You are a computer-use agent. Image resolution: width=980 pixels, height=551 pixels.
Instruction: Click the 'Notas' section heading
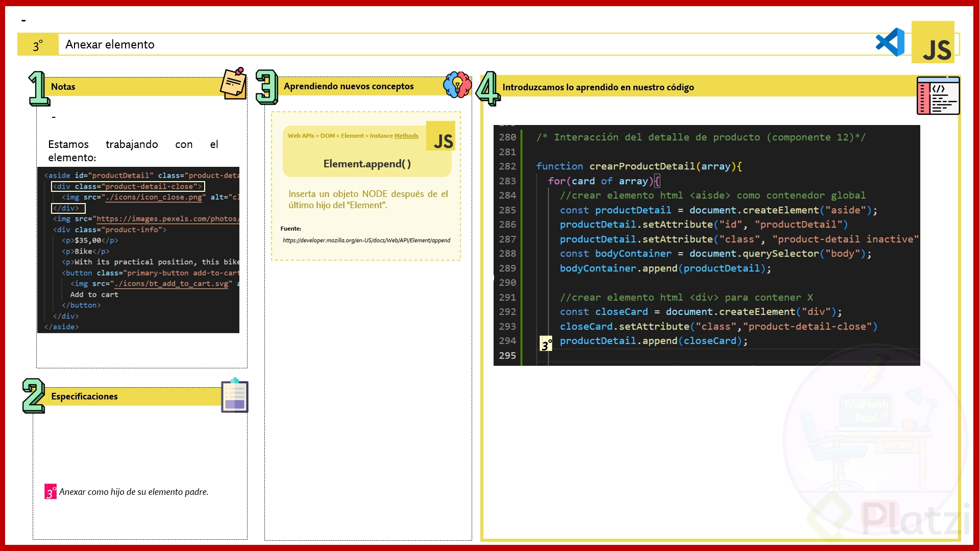(63, 87)
